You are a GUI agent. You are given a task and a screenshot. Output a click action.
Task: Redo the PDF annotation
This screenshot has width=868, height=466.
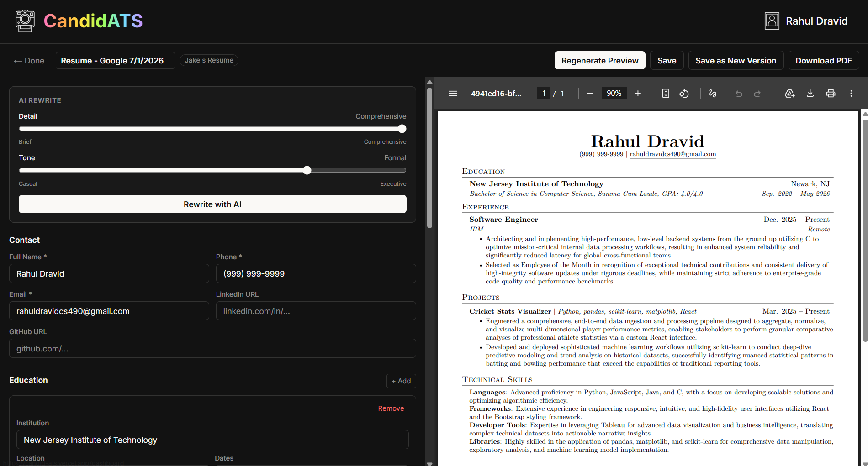[x=757, y=94]
